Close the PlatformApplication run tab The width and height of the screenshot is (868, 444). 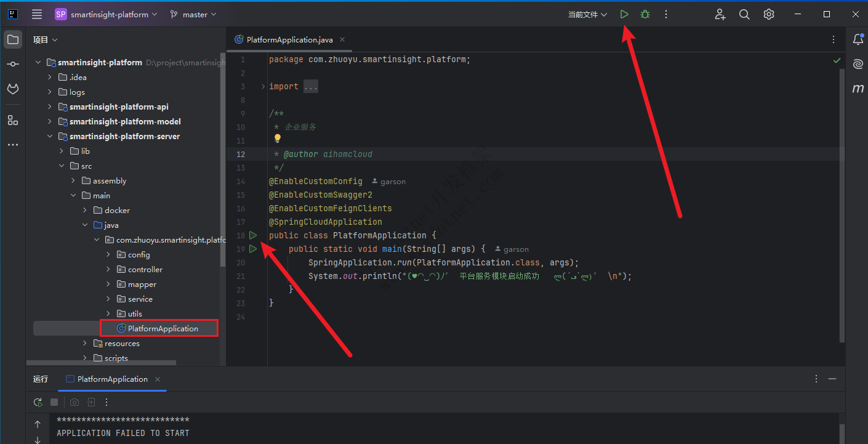pyautogui.click(x=158, y=379)
